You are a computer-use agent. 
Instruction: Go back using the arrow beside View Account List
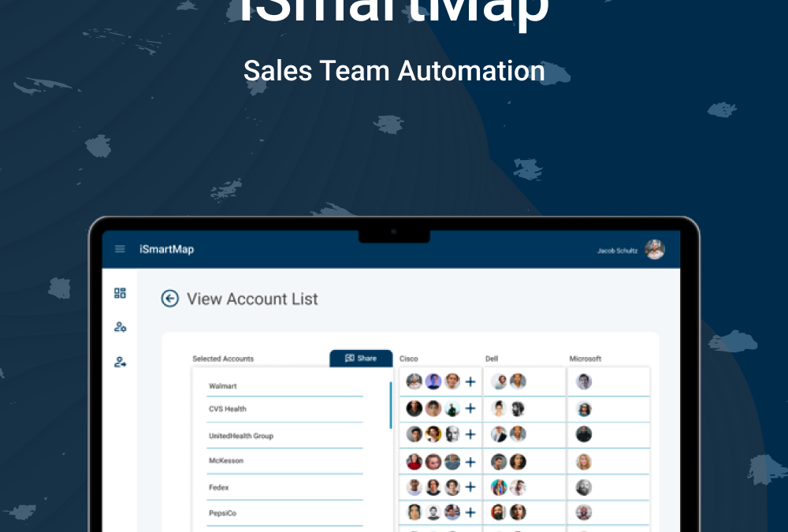pos(170,299)
